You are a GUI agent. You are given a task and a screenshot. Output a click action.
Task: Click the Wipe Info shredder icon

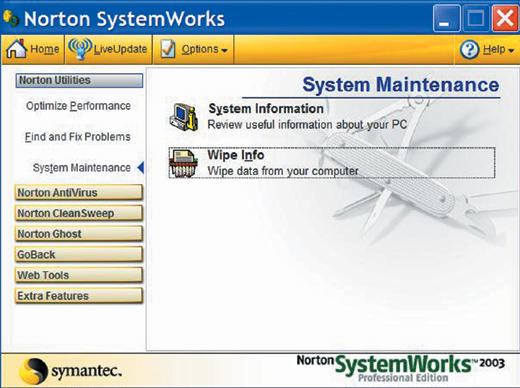pos(182,163)
